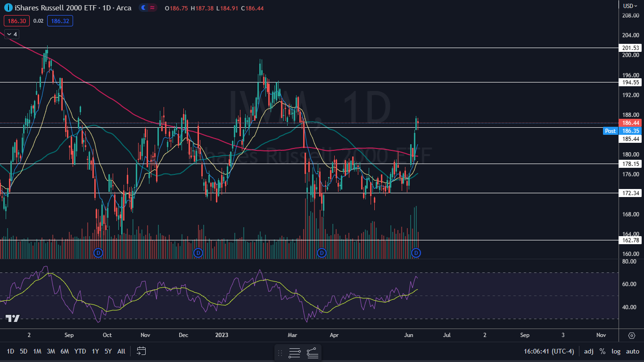Select the horizontal lines drawing tool
This screenshot has height=362, width=644.
click(x=295, y=353)
